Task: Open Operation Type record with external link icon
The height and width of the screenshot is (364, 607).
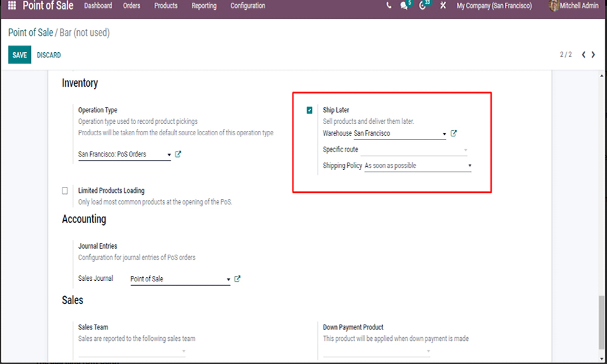Action: (x=177, y=154)
